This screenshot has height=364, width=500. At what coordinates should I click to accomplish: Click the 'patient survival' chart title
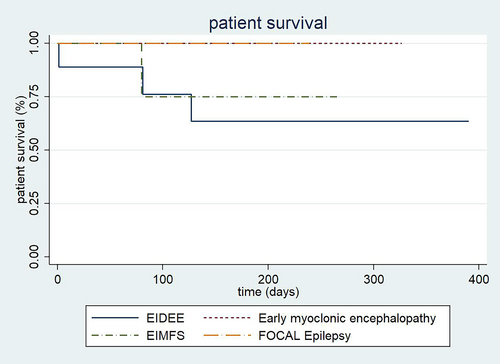click(x=268, y=23)
